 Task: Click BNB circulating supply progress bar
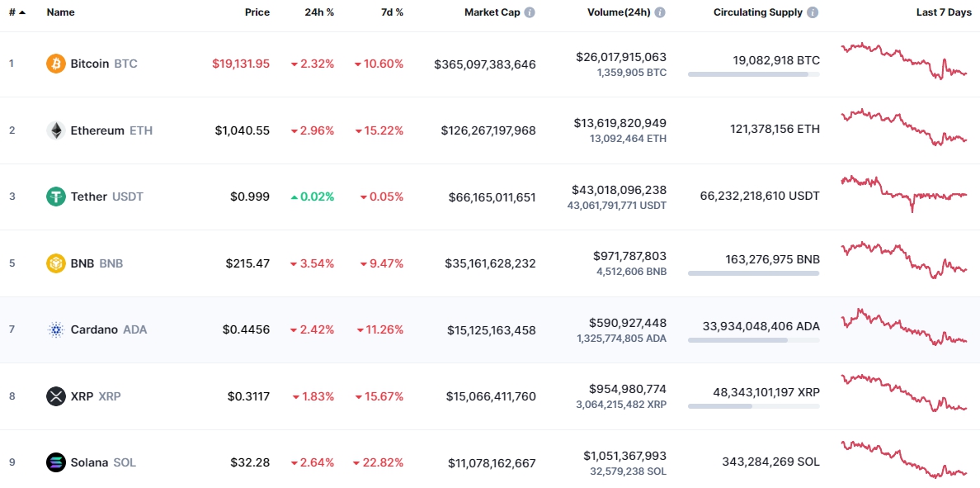[x=754, y=273]
